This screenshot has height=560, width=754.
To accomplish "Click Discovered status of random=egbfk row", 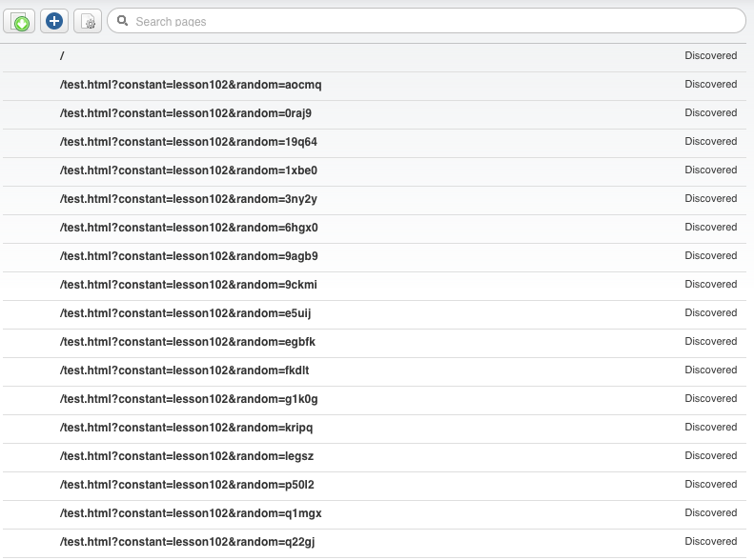I will pyautogui.click(x=711, y=342).
